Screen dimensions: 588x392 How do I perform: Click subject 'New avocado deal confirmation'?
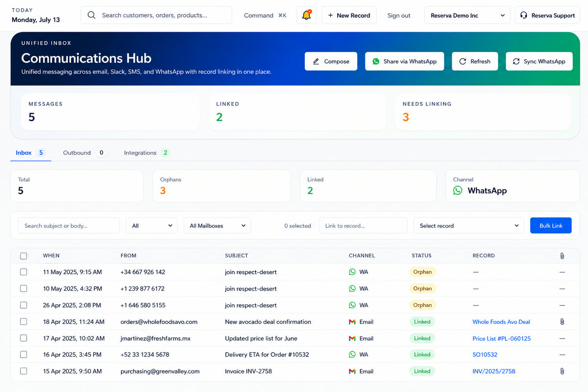tap(268, 322)
